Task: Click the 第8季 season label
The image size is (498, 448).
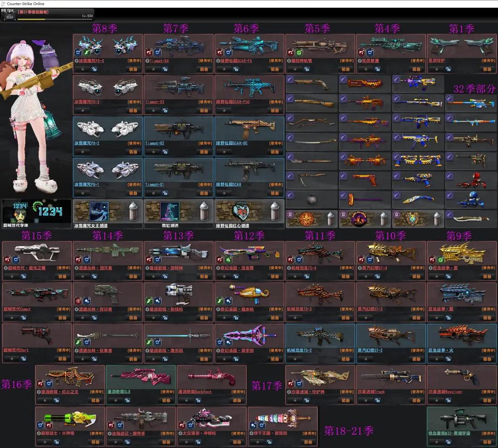Action: coord(105,28)
